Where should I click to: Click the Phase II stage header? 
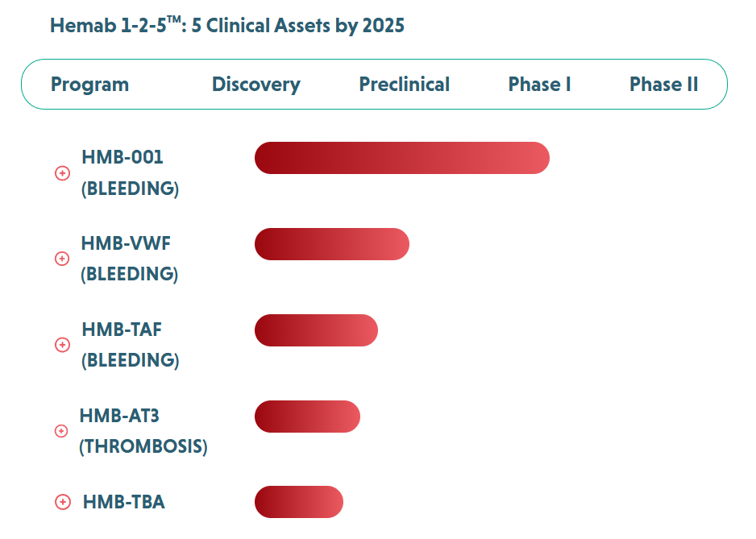(663, 85)
